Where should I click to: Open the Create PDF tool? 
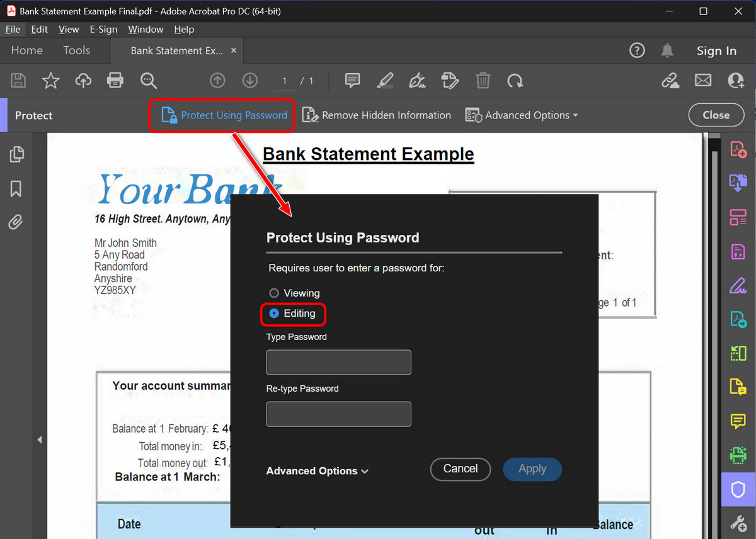click(x=737, y=149)
